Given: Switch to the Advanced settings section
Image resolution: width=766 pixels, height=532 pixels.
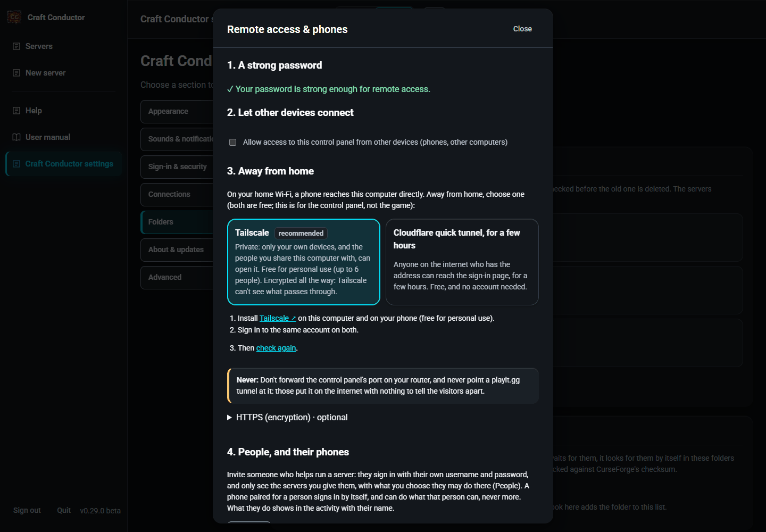Looking at the screenshot, I should 177,277.
